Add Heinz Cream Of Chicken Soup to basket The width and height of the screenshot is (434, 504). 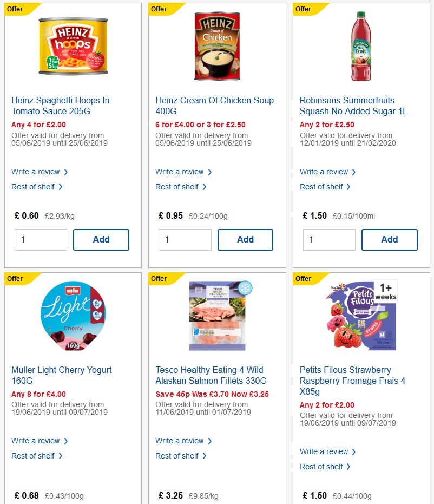pyautogui.click(x=245, y=239)
